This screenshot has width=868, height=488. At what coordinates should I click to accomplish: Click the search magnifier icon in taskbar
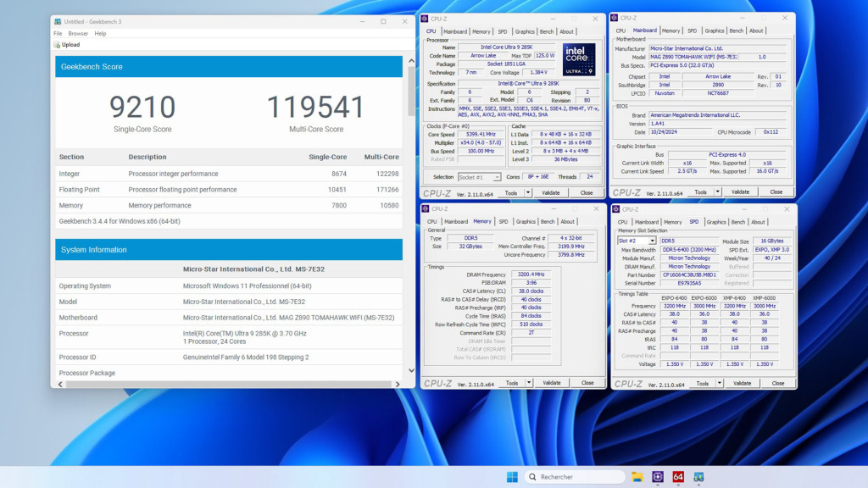532,477
